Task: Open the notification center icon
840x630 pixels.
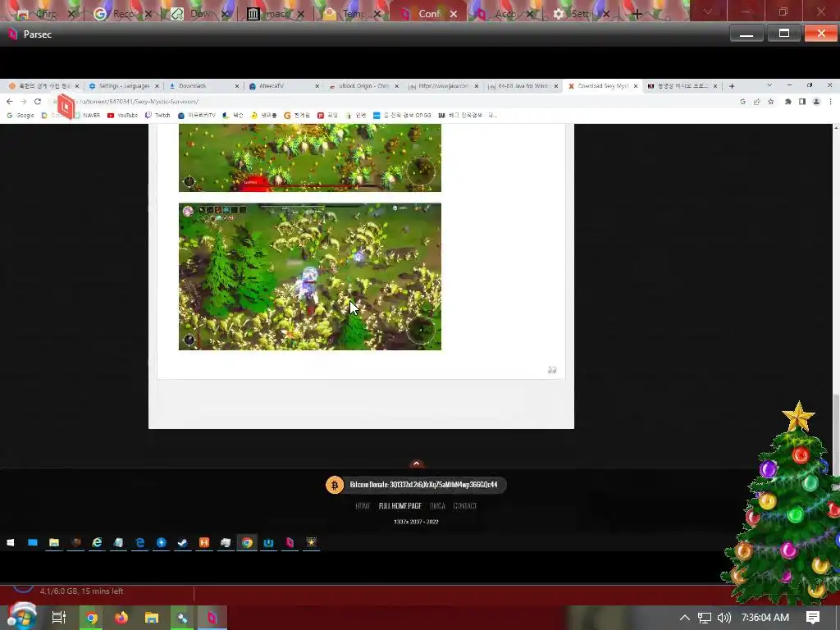Action: pyautogui.click(x=813, y=618)
